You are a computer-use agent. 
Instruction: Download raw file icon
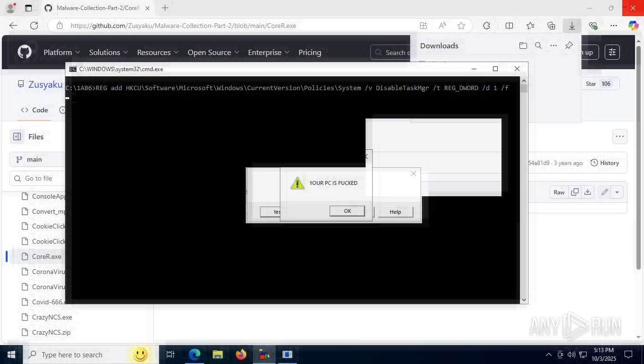pos(588,192)
